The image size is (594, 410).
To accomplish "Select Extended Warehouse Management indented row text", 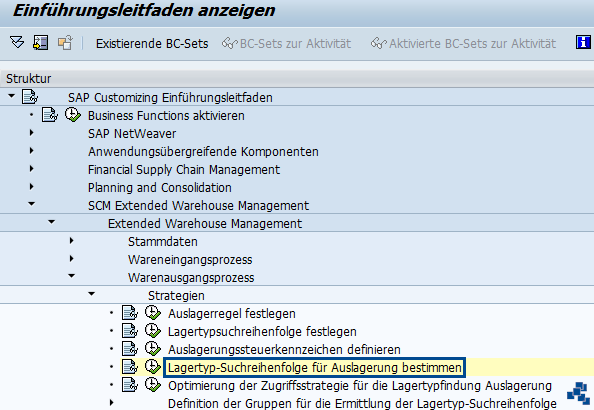I will point(205,224).
